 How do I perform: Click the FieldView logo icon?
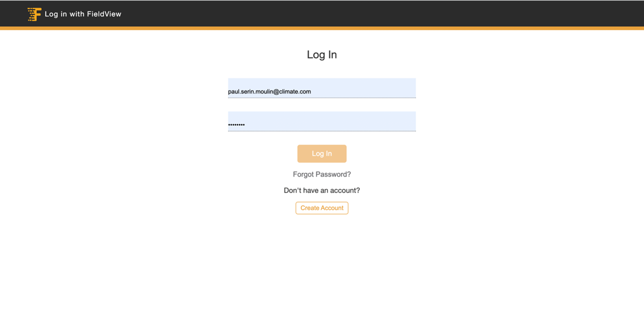pyautogui.click(x=34, y=14)
